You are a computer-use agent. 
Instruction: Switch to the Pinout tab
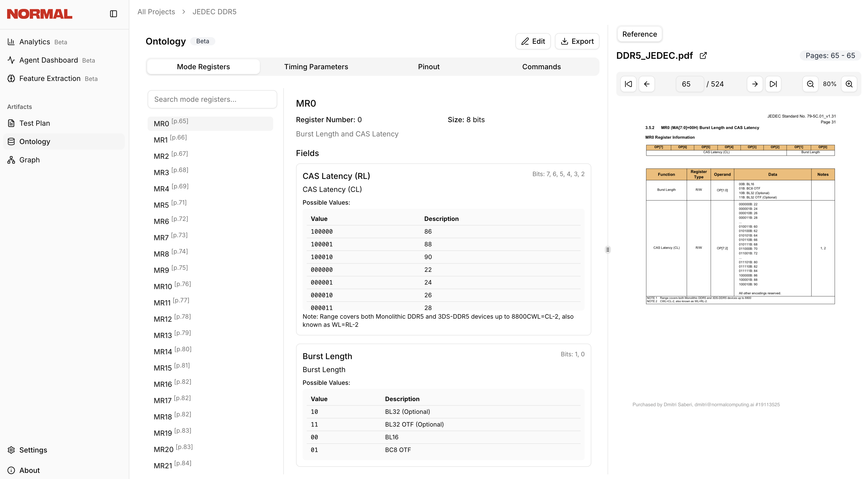(429, 66)
